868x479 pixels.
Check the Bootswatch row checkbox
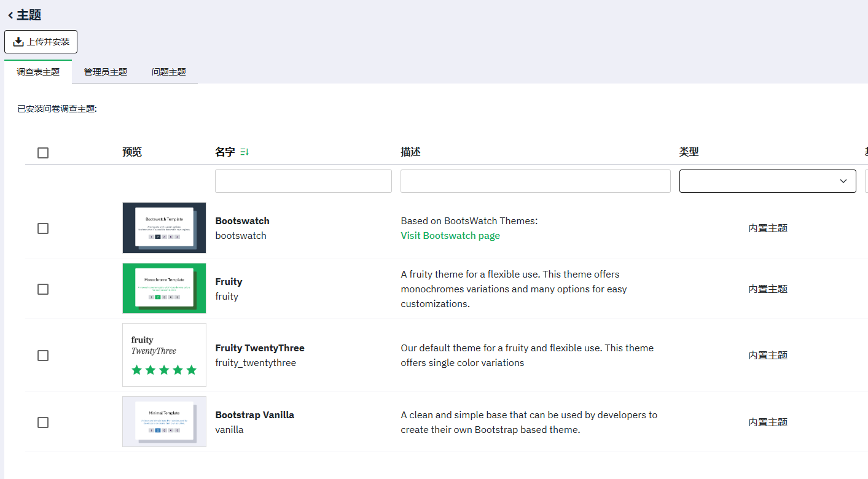point(43,228)
